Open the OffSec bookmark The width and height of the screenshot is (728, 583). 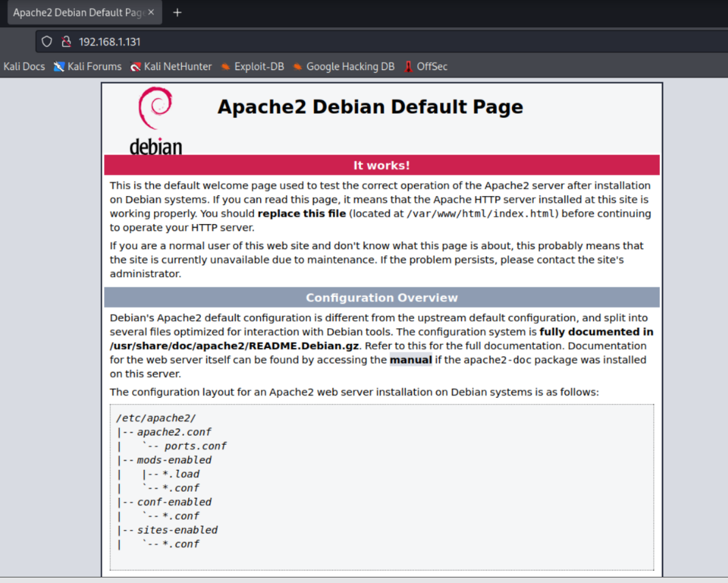426,66
